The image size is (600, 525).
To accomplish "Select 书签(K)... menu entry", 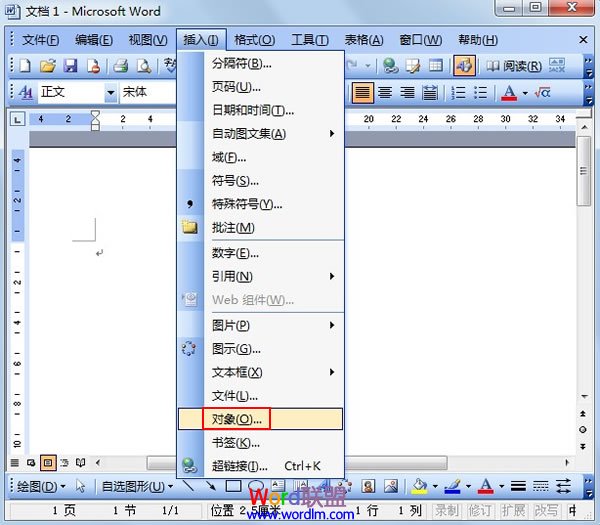I will [260, 443].
